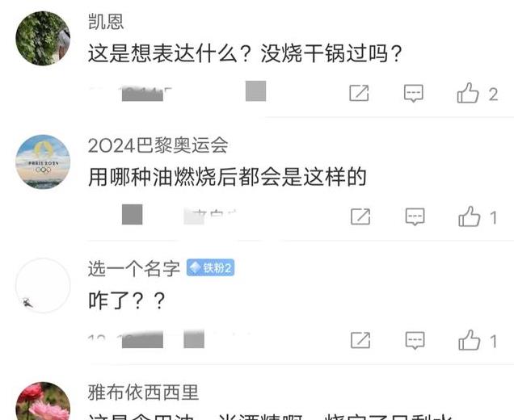Viewport: 514px width, 420px height.
Task: Select comment text 咋了？？
Action: pos(127,300)
